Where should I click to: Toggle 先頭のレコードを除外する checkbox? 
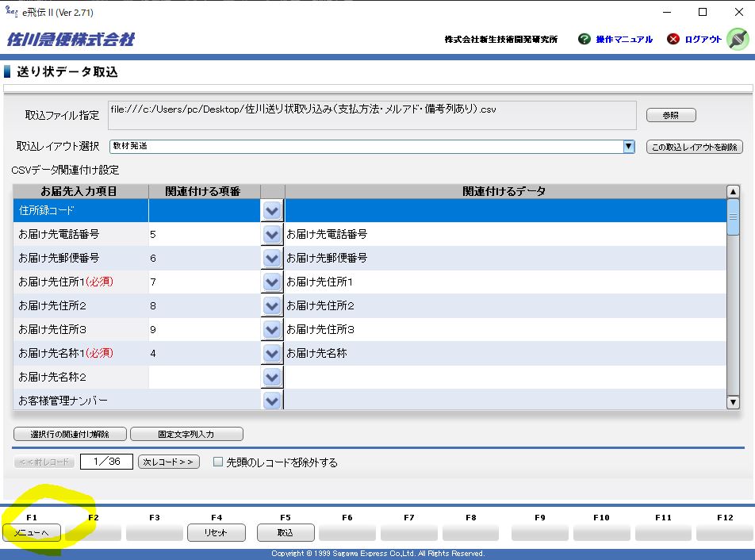(218, 462)
